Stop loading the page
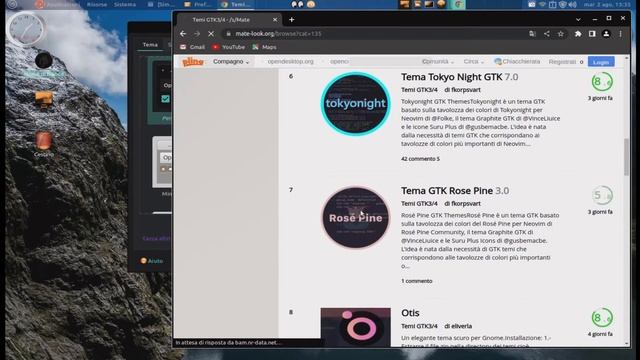This screenshot has height=360, width=640. point(211,34)
